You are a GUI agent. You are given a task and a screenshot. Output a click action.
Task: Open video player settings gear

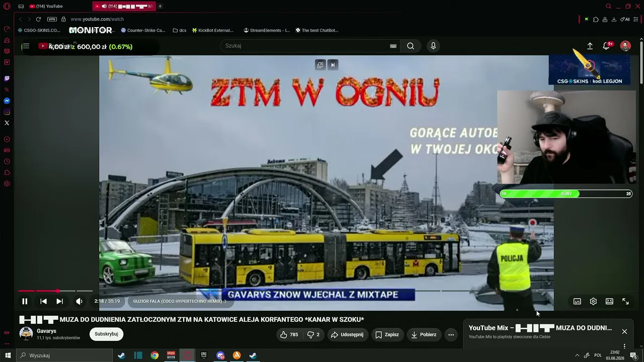(x=593, y=301)
